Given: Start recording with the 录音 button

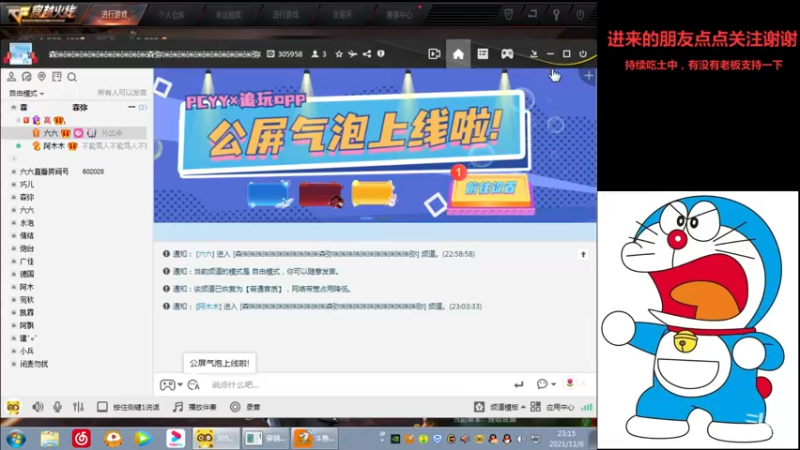Looking at the screenshot, I should coord(245,407).
